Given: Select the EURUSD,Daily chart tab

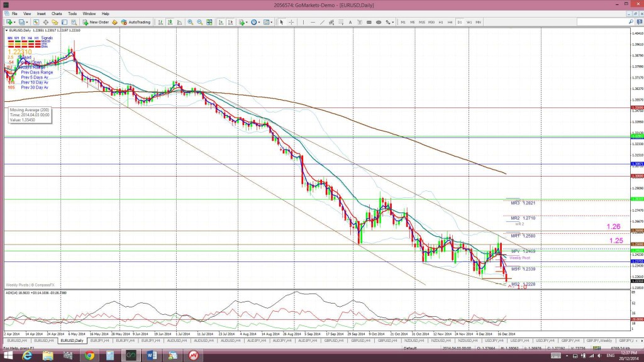Looking at the screenshot, I should 72,341.
